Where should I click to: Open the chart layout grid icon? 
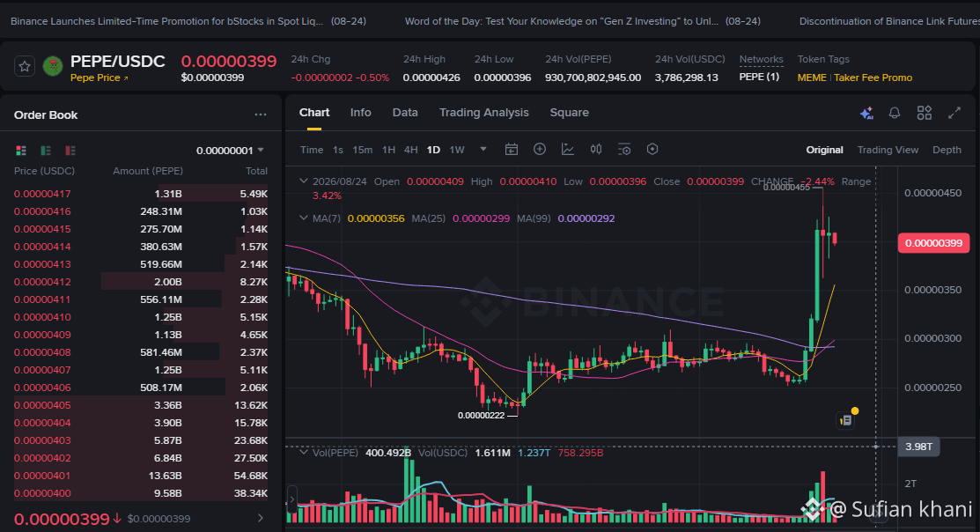925,113
